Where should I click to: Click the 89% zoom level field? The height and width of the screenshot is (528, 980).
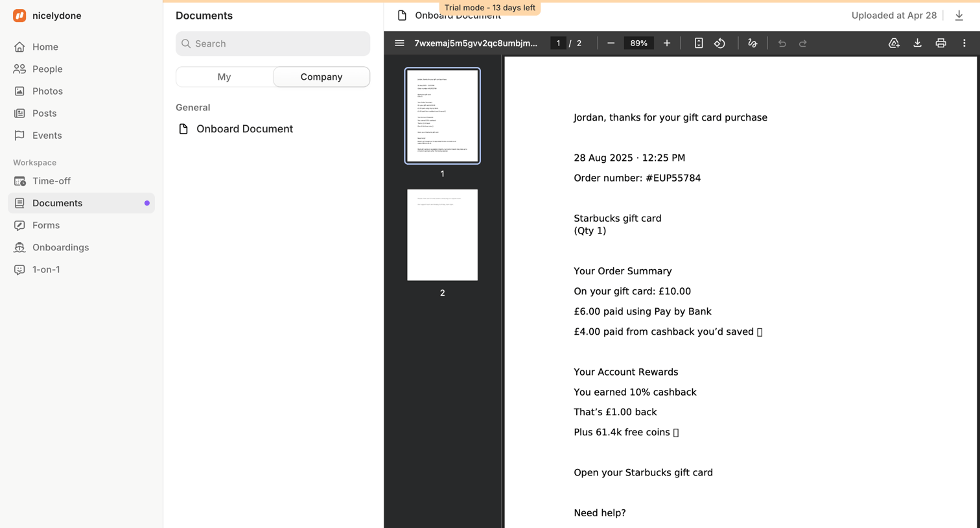(x=638, y=43)
